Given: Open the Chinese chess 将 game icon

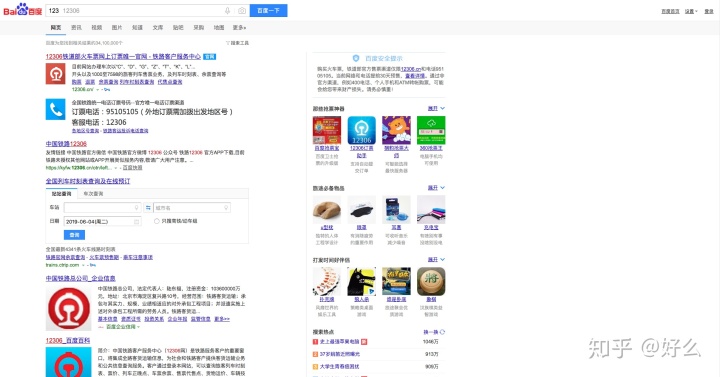Looking at the screenshot, I should coord(431,281).
